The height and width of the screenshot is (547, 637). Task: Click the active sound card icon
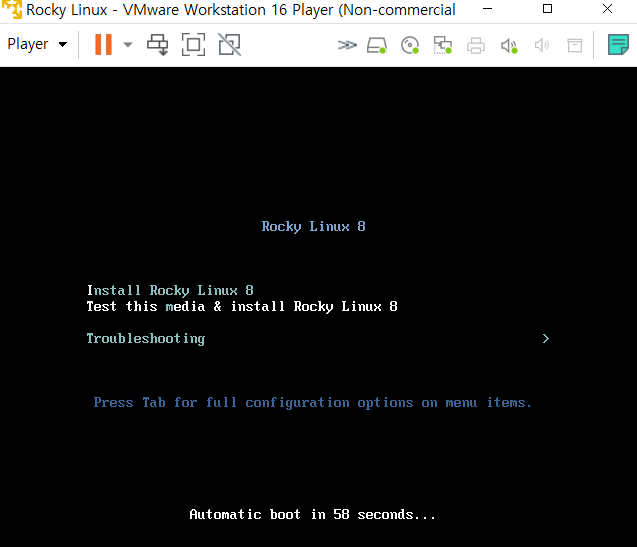[x=509, y=45]
